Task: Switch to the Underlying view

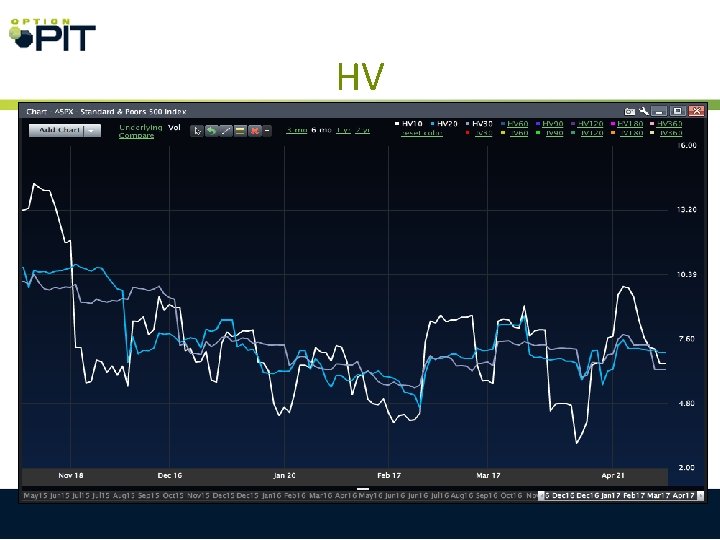Action: [x=141, y=127]
